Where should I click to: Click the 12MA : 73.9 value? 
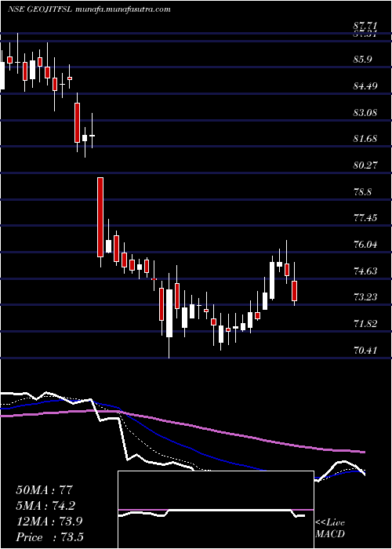49,522
